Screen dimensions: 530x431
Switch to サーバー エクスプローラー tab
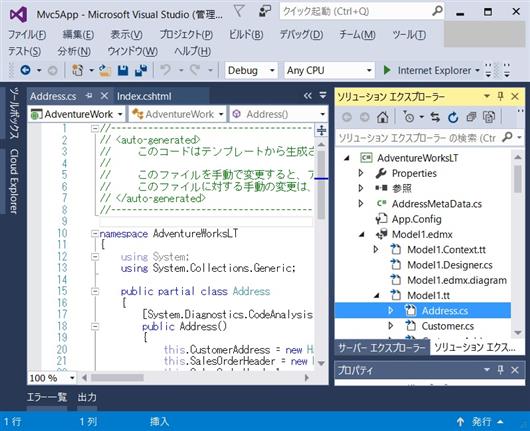382,348
